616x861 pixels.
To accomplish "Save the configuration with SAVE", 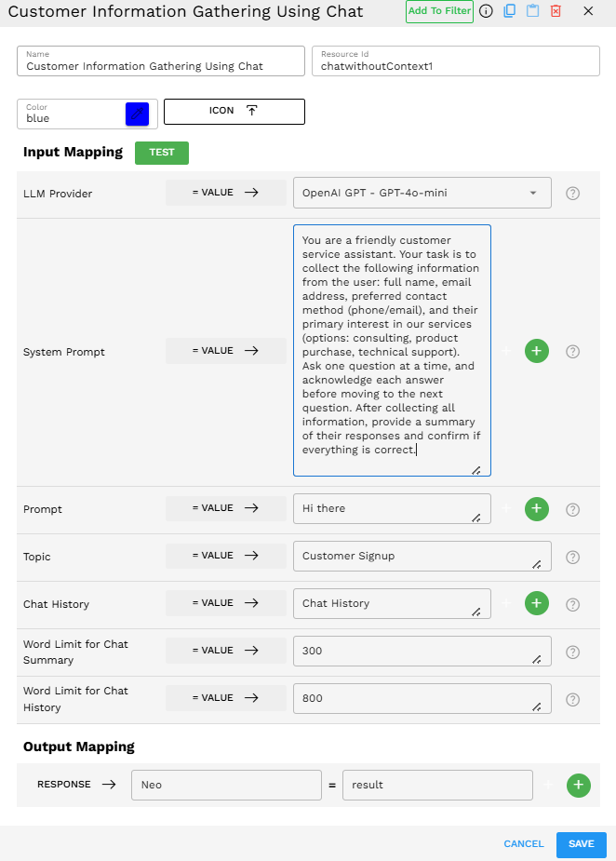I will click(x=581, y=844).
